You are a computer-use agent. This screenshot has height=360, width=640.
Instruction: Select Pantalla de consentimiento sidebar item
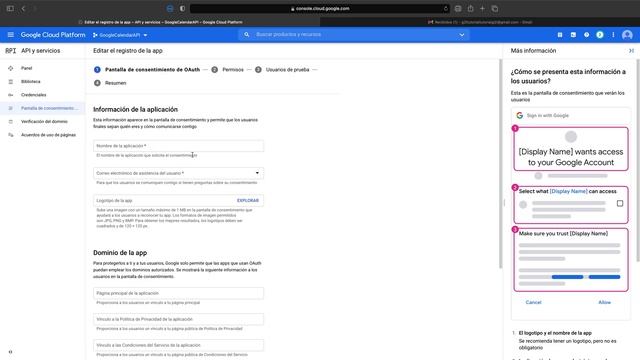click(42, 108)
